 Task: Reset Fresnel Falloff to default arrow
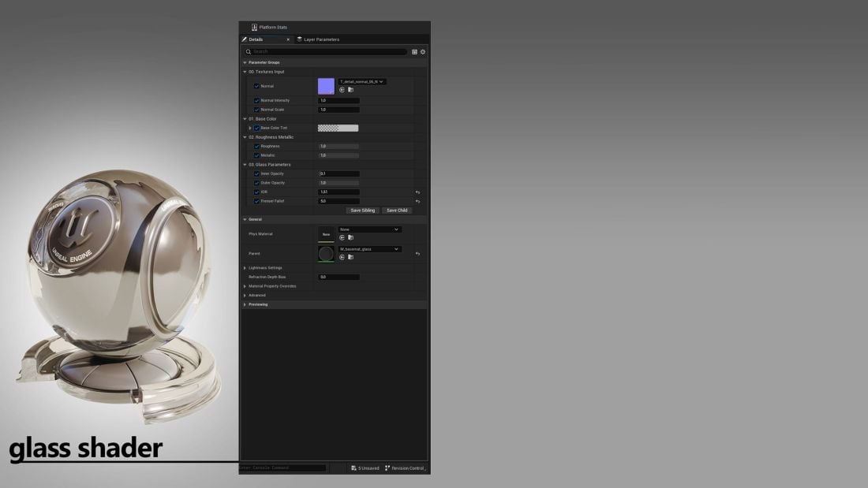tap(418, 201)
